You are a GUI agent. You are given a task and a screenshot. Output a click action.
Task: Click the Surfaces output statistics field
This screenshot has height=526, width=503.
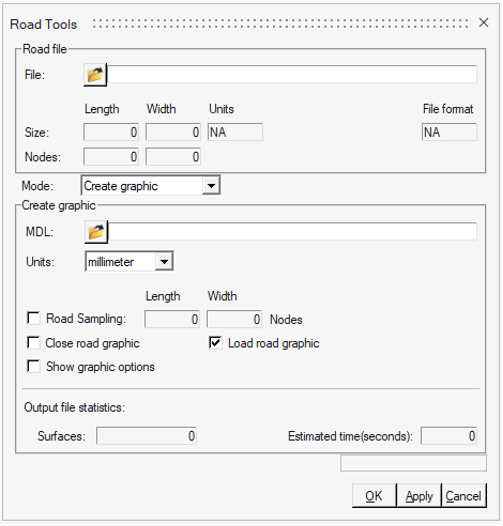(x=147, y=436)
